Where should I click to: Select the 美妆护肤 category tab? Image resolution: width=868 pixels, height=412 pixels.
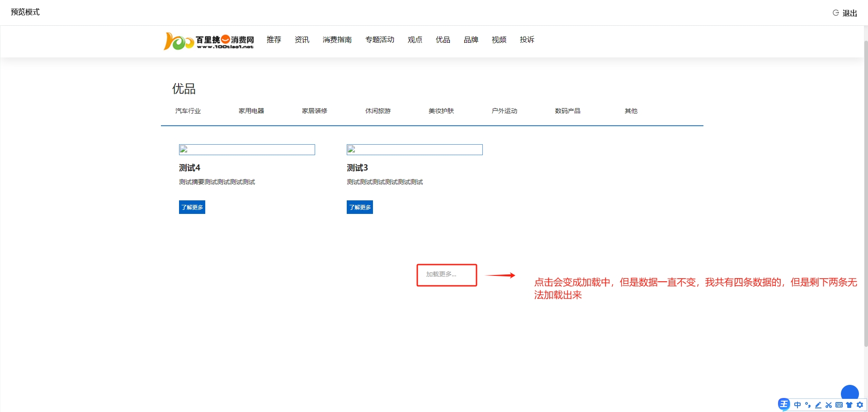(x=441, y=111)
